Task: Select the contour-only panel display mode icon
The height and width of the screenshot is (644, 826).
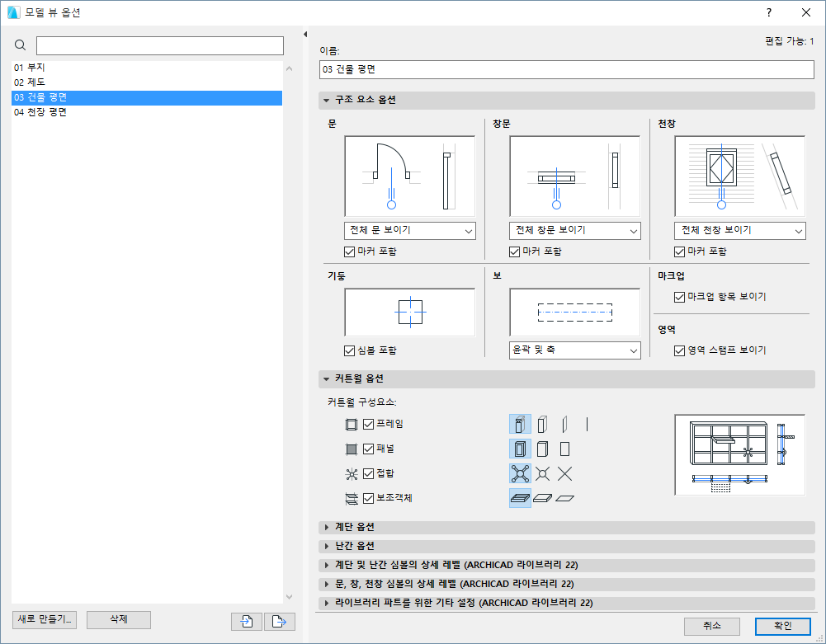Action: [564, 449]
